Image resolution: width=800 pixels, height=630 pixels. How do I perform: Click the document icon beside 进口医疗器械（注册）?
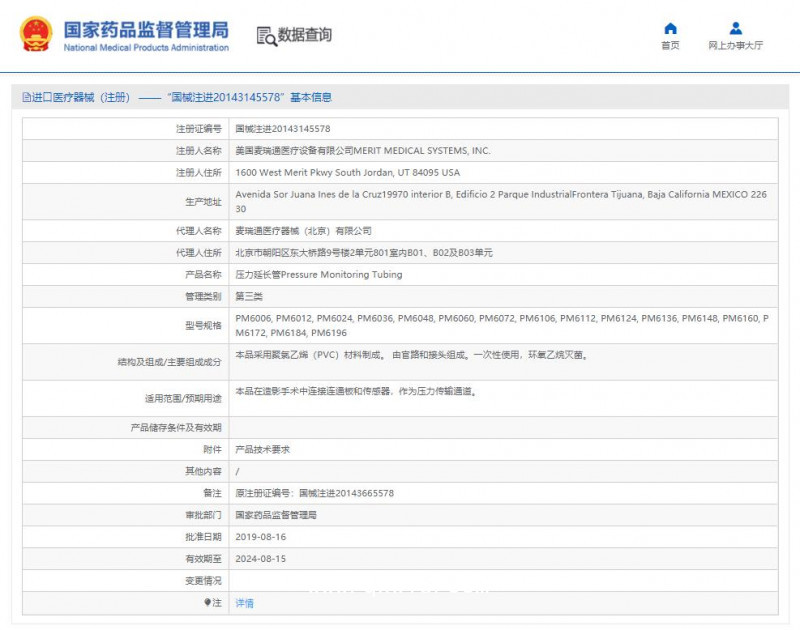[x=25, y=97]
